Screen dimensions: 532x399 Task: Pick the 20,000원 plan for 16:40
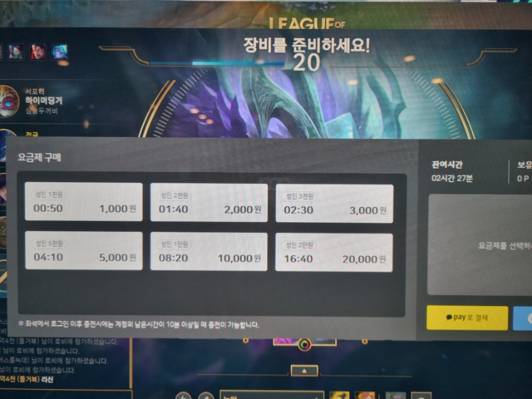pos(334,253)
